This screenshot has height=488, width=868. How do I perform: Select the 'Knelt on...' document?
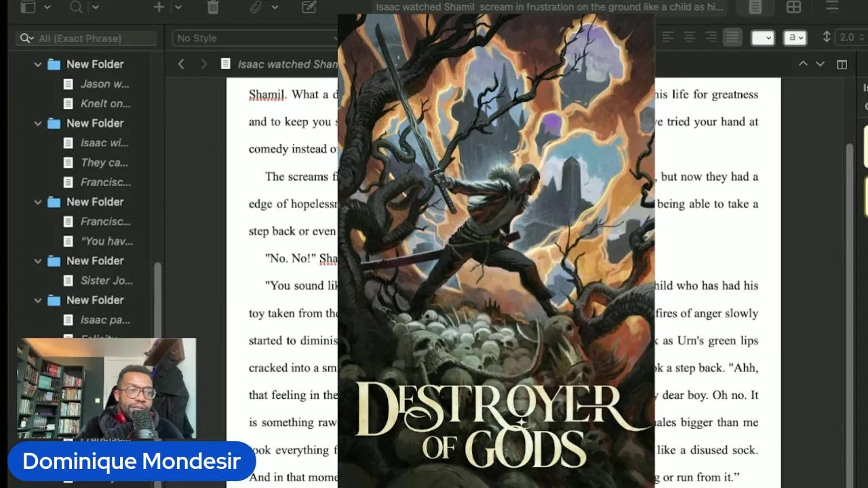[106, 104]
